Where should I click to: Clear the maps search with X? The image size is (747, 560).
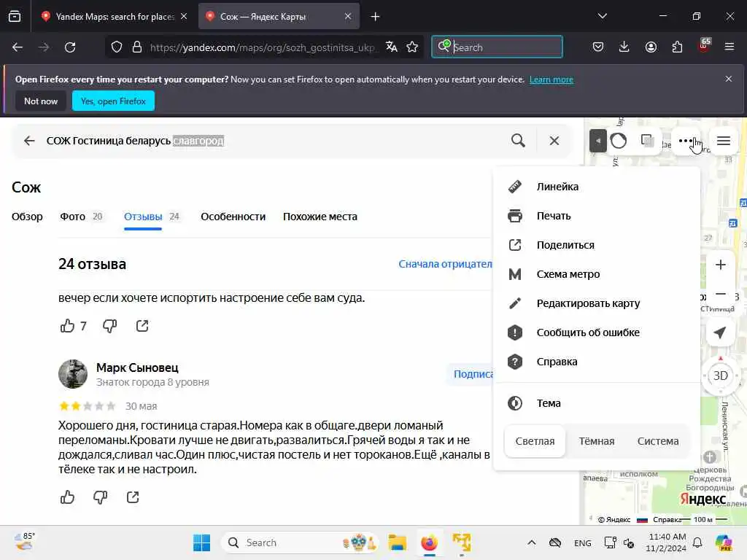point(554,141)
